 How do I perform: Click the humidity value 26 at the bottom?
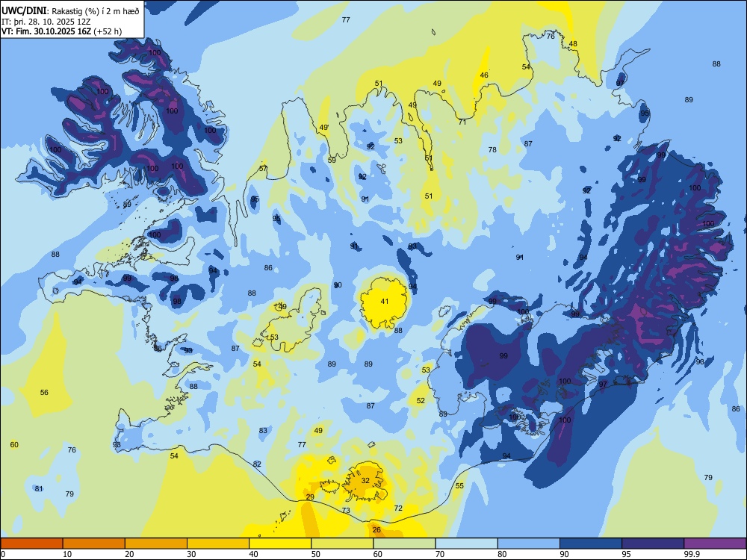376,530
